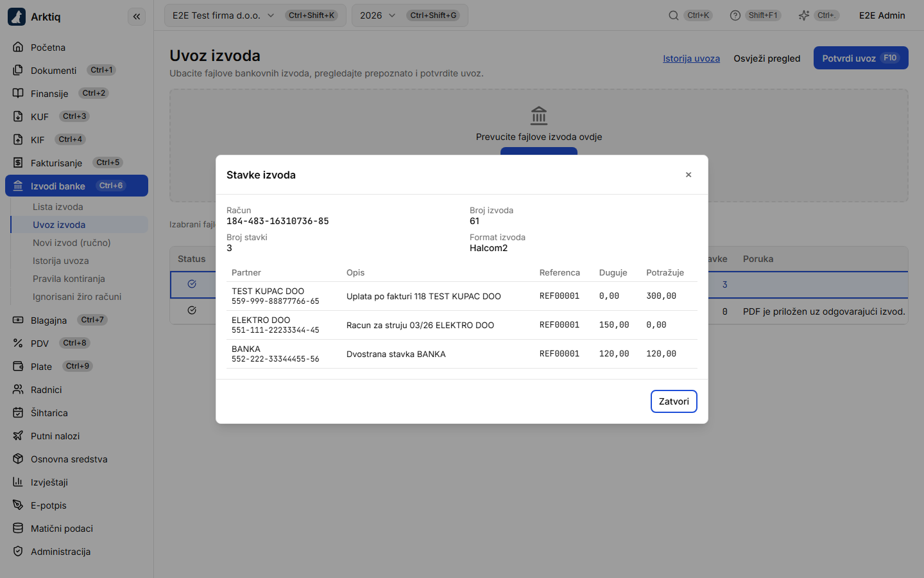Screen dimensions: 924x578
Task: Click the bank icon in drop zone
Action: point(539,116)
